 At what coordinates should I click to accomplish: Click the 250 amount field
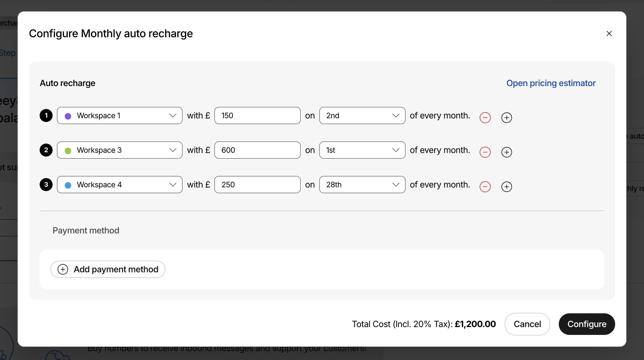click(257, 185)
